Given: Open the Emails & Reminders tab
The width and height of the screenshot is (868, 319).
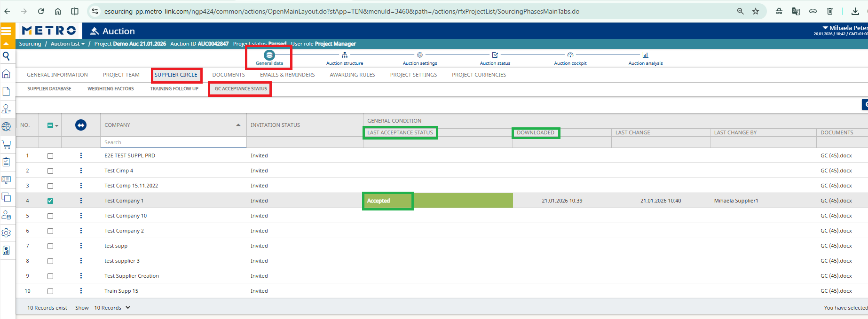Looking at the screenshot, I should click(287, 75).
